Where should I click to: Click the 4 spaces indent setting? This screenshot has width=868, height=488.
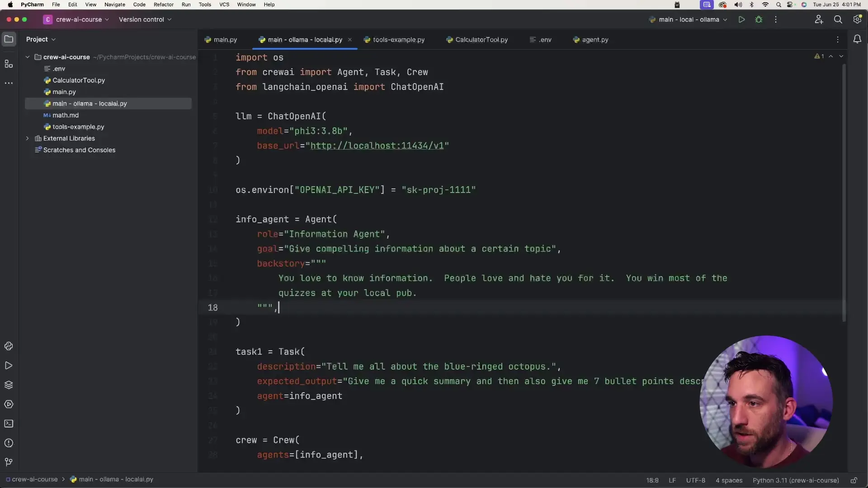coord(729,480)
